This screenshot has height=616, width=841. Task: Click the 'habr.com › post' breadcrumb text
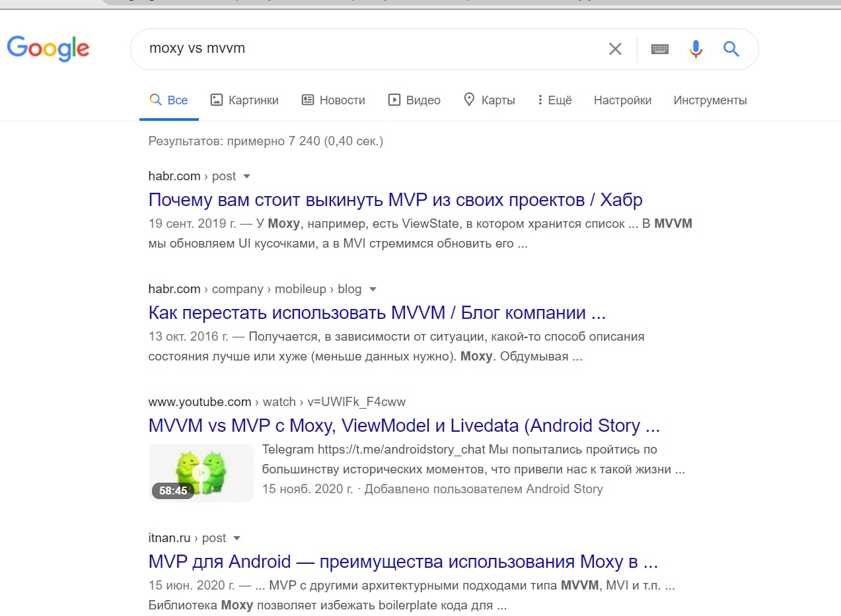[192, 176]
